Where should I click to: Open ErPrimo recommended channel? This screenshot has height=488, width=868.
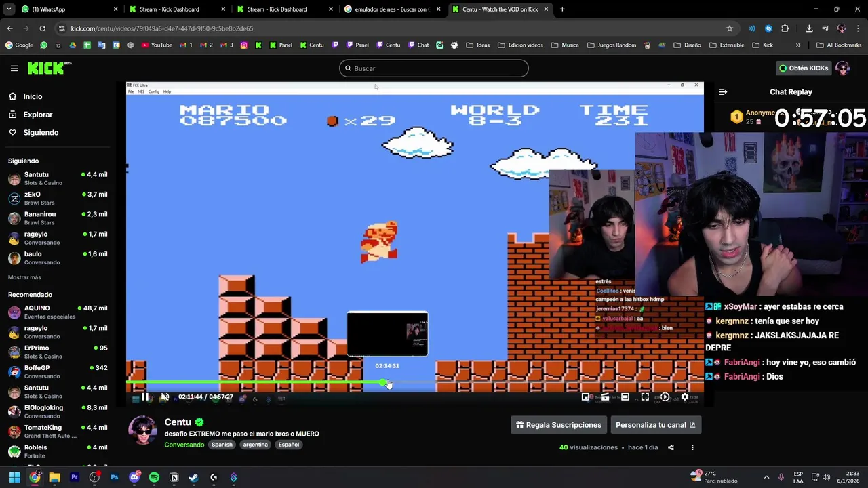click(58, 352)
